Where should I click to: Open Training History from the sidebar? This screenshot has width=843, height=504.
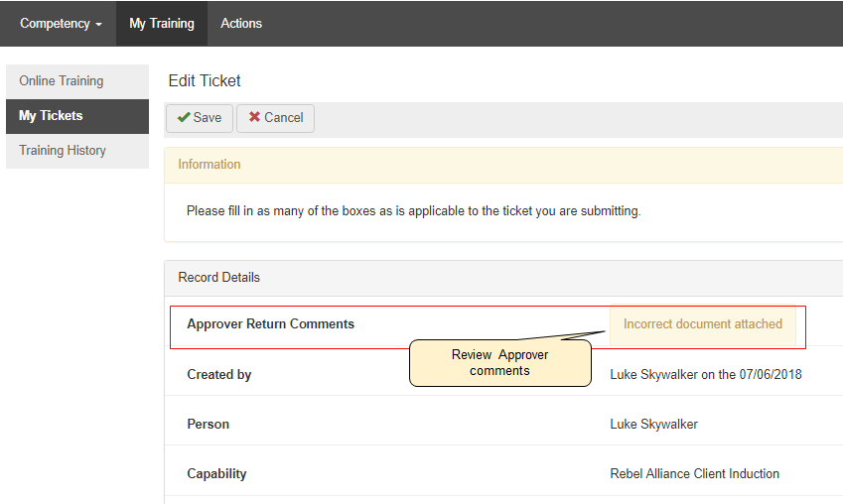click(63, 151)
